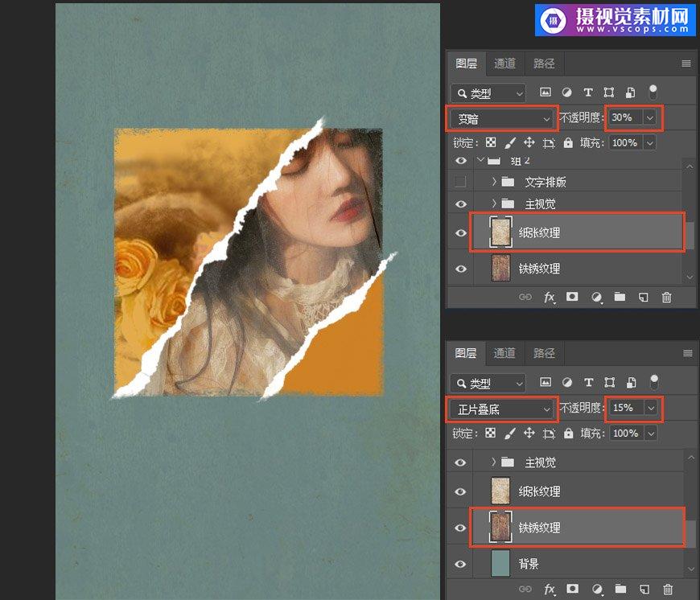Screen dimensions: 700x600
Task: Switch to 路径 tab in lower panel
Action: pyautogui.click(x=544, y=353)
